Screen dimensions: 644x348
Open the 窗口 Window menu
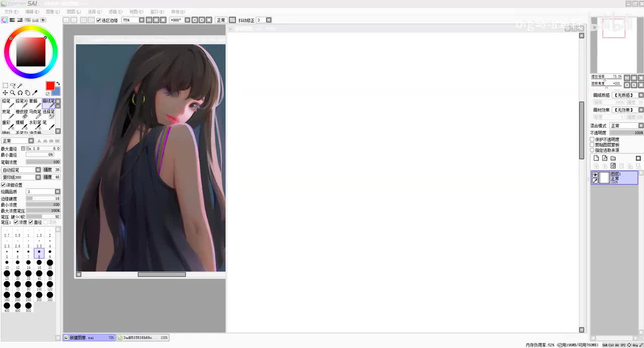[x=157, y=12]
